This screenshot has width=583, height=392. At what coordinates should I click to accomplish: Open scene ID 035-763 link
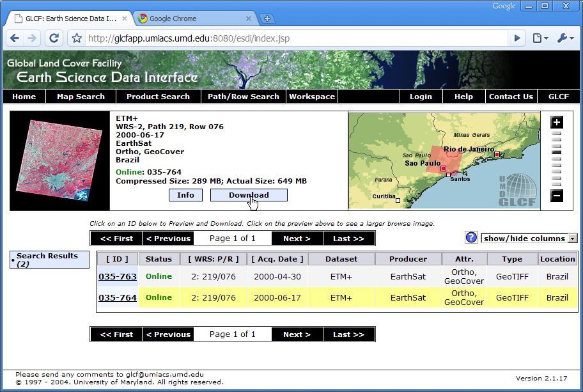118,277
